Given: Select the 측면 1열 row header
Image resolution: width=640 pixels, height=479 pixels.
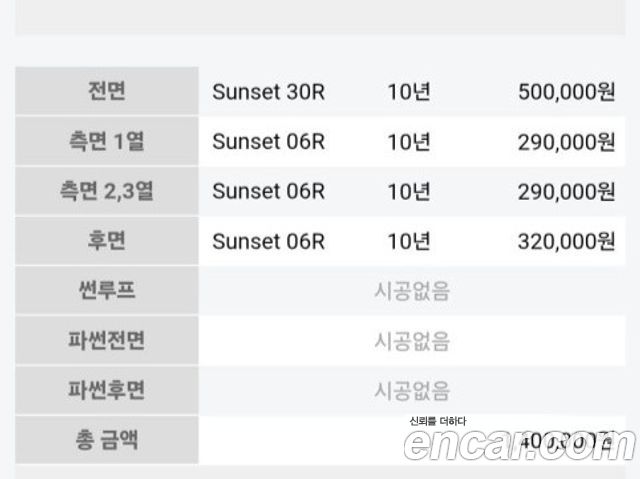Looking at the screenshot, I should (x=106, y=141).
